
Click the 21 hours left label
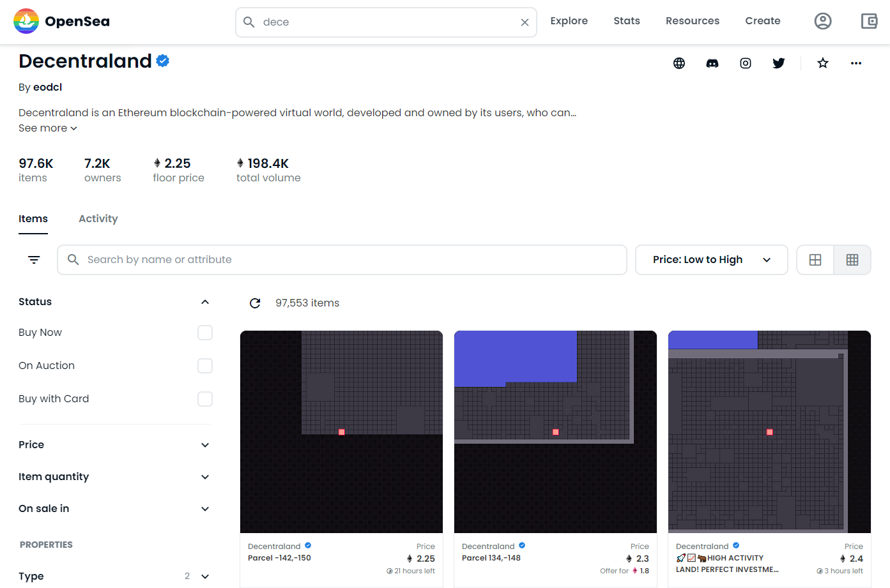click(411, 571)
